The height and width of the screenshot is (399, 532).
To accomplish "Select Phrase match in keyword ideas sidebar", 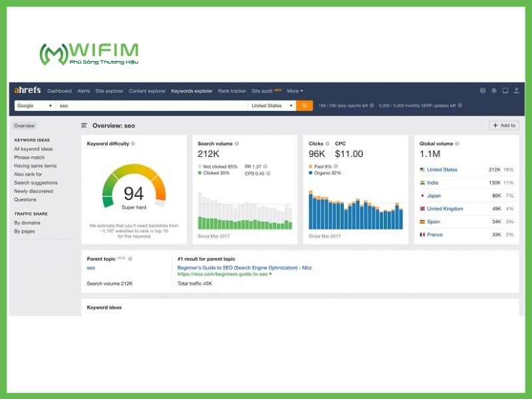I will 30,158.
